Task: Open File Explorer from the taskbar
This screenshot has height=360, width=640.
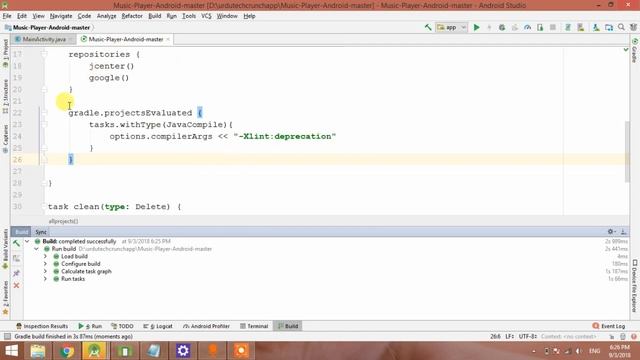Action: point(38,351)
